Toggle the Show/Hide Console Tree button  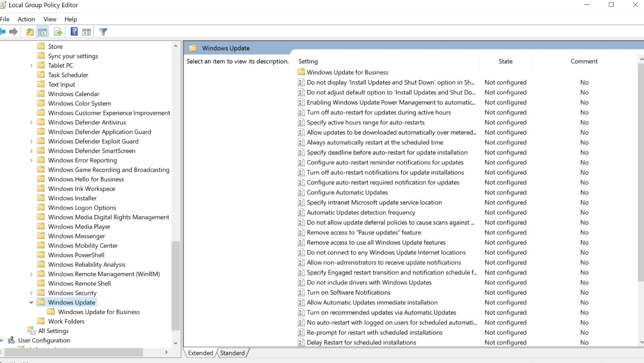(42, 32)
